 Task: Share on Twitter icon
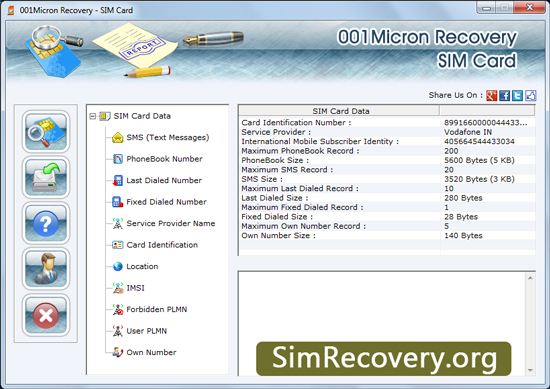coord(517,95)
